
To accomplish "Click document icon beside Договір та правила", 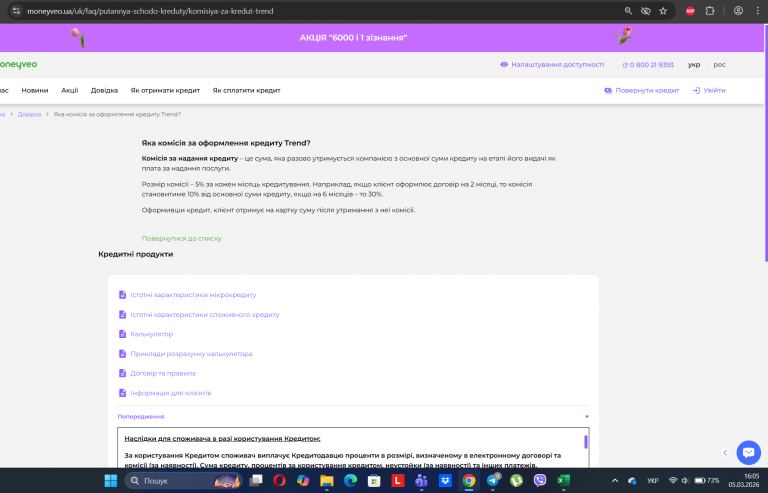I will 122,373.
